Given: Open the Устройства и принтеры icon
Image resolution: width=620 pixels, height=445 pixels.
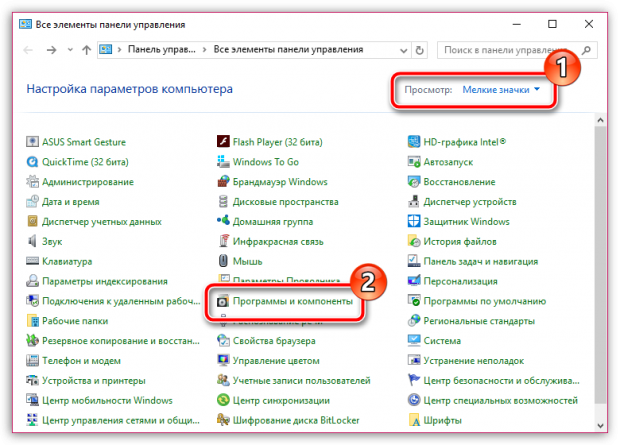Looking at the screenshot, I should click(32, 380).
